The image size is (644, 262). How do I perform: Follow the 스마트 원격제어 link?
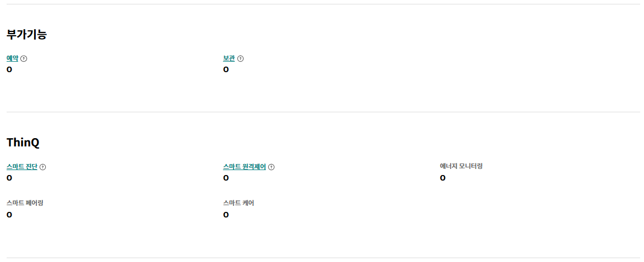click(245, 167)
